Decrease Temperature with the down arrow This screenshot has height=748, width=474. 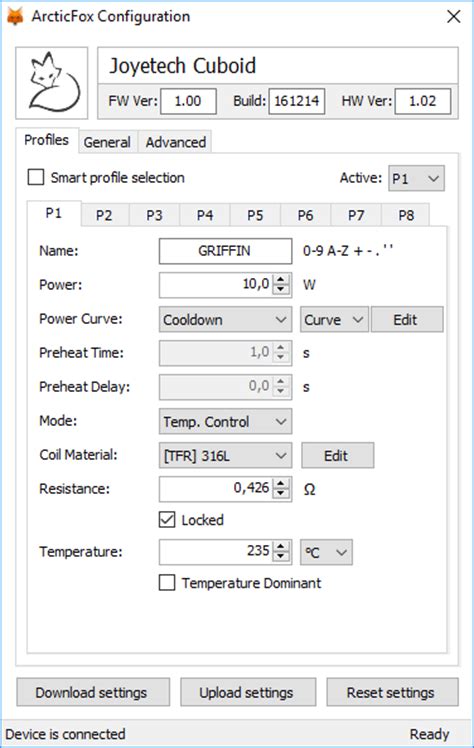(x=281, y=557)
